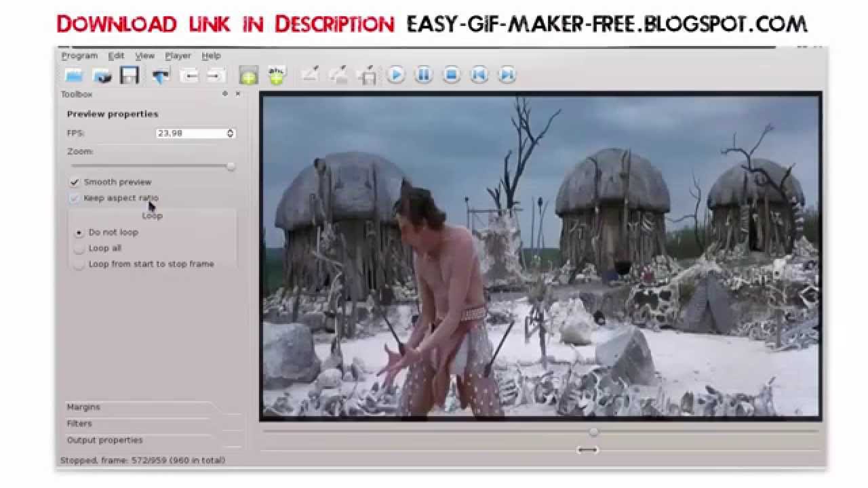Save the GIF with the floppy disk icon

point(130,75)
